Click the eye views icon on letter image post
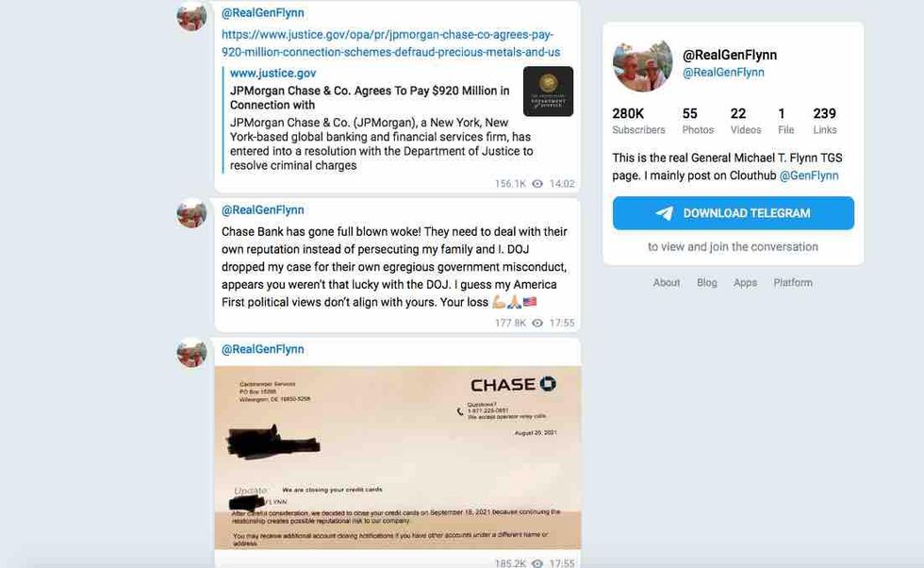The width and height of the screenshot is (924, 568). (x=537, y=563)
